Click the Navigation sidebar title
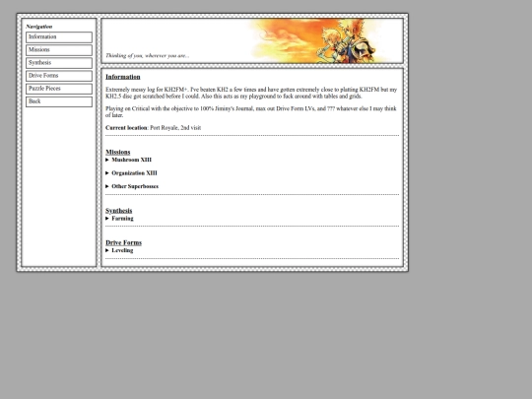 pyautogui.click(x=39, y=27)
